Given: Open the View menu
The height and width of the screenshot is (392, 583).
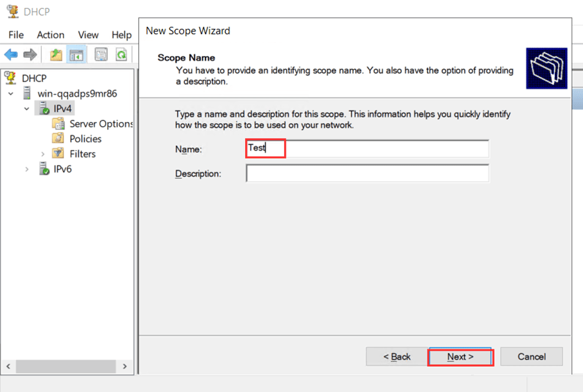Looking at the screenshot, I should pos(88,35).
